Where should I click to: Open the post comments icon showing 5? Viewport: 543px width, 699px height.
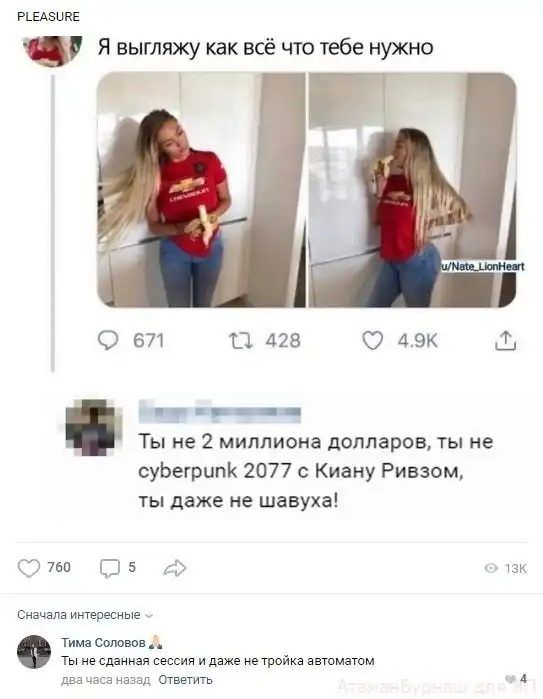pyautogui.click(x=110, y=568)
